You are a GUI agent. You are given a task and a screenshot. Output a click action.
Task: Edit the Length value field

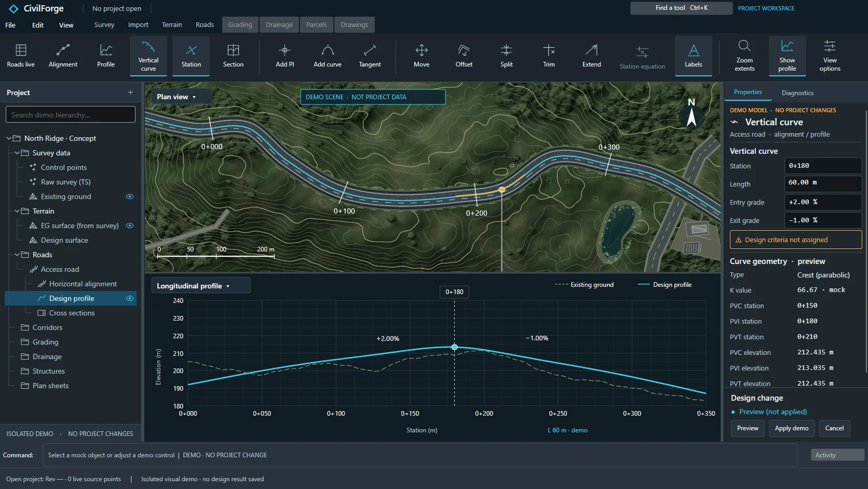click(x=823, y=183)
